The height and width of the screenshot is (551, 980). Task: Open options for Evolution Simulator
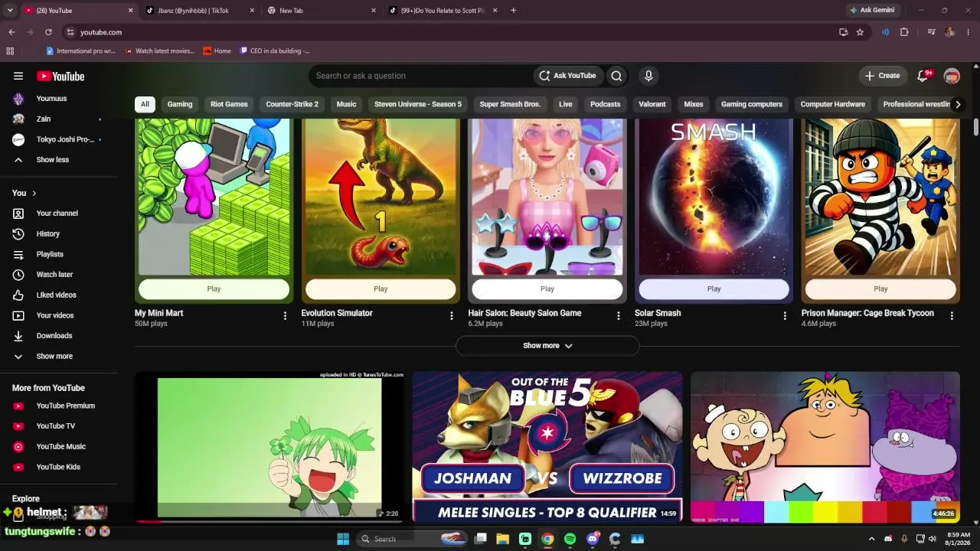click(452, 315)
